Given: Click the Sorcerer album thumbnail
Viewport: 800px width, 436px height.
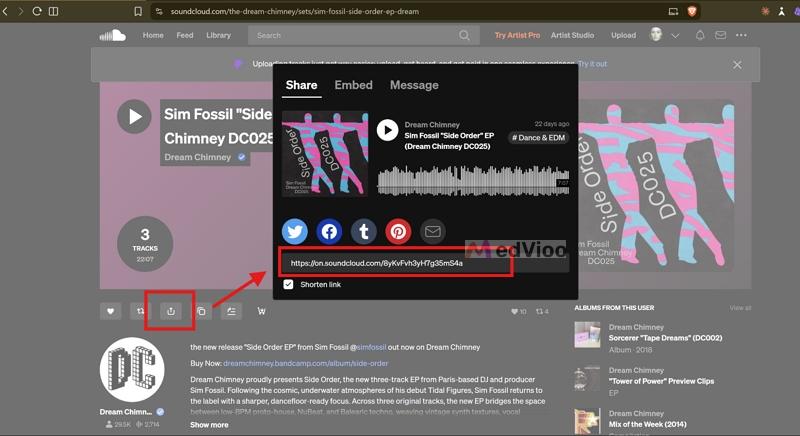Looking at the screenshot, I should tap(587, 335).
